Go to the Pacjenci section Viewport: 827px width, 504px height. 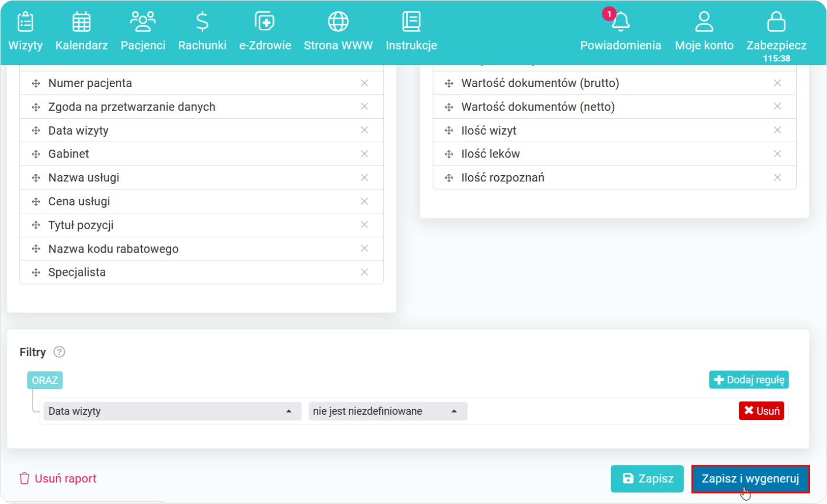(143, 32)
